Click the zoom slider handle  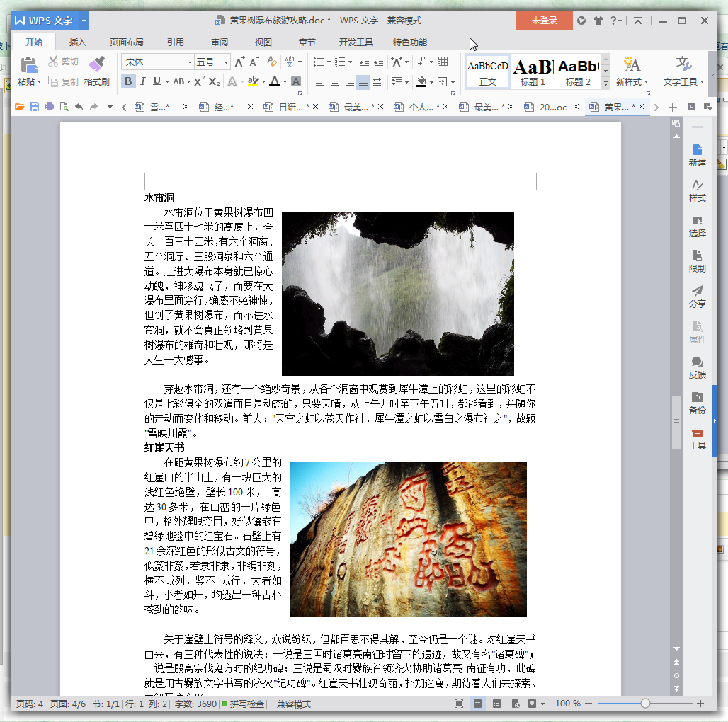645,704
